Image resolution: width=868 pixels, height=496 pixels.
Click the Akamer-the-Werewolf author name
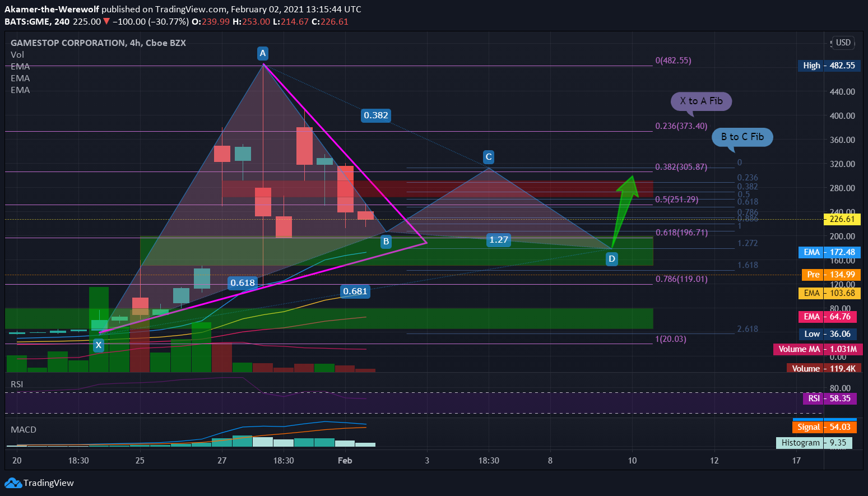(x=52, y=9)
